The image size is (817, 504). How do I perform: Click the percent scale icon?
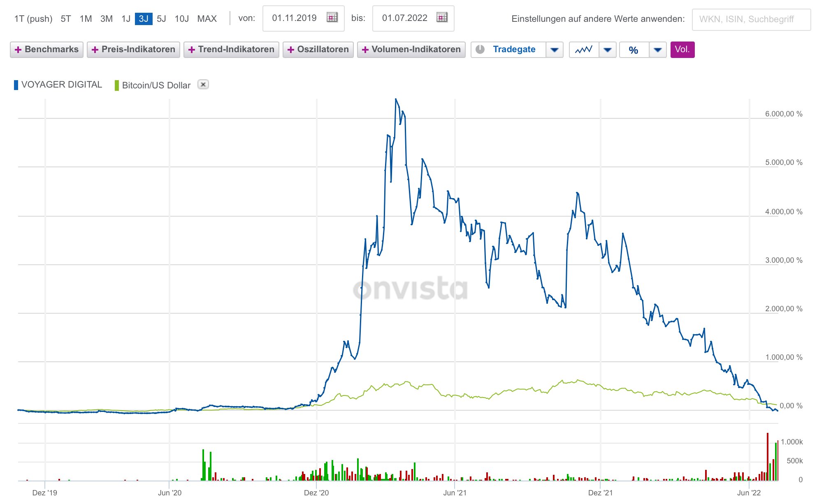click(634, 50)
